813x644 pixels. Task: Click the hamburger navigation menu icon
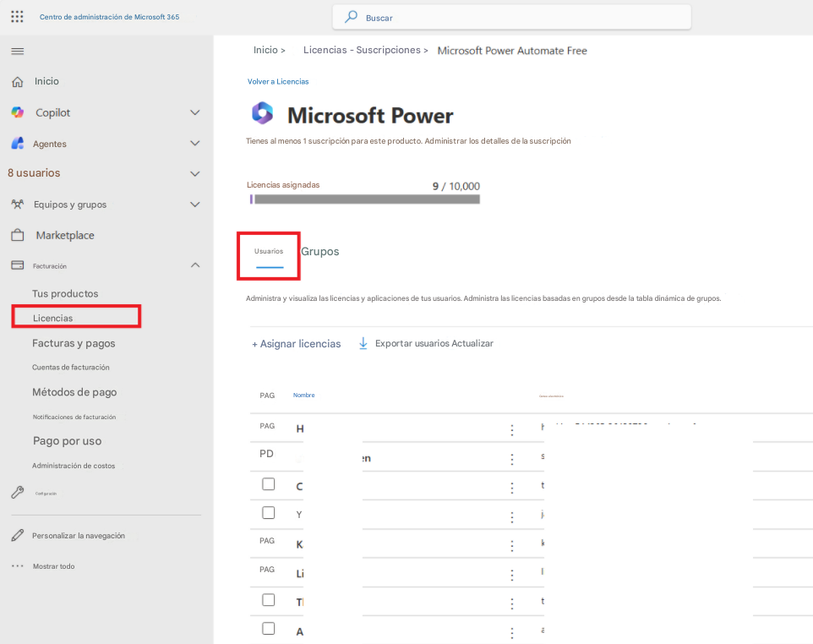(x=16, y=50)
